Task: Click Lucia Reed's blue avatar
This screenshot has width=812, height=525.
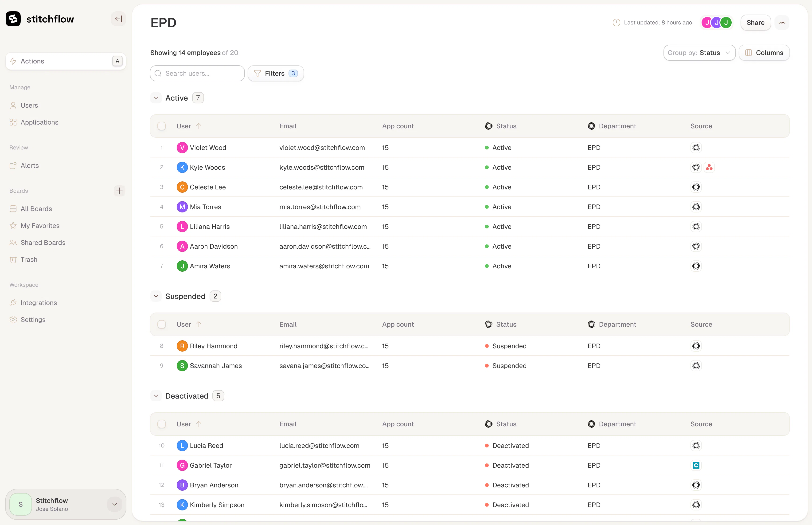Action: (182, 446)
